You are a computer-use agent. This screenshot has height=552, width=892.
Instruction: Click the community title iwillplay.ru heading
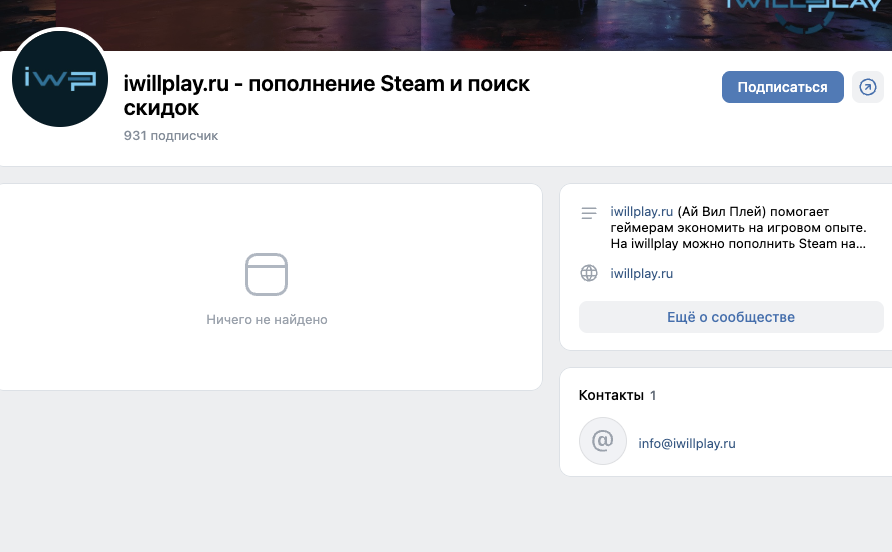pos(327,96)
